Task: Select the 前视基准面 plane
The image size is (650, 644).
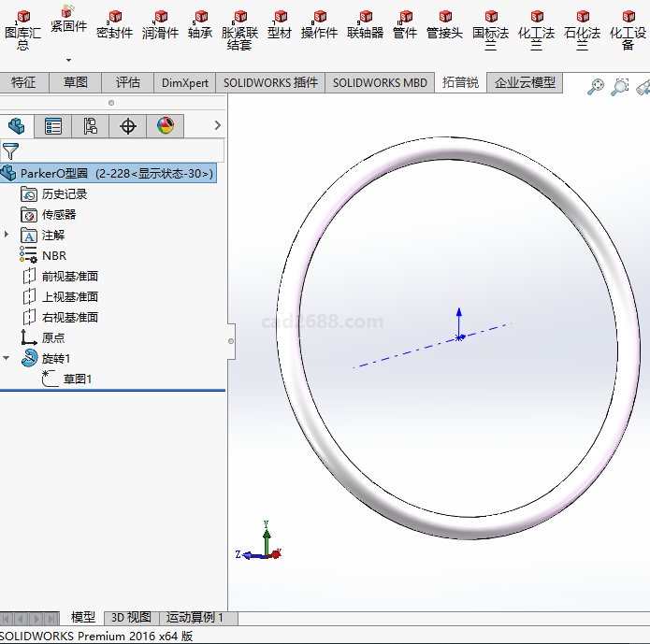Action: pos(69,276)
